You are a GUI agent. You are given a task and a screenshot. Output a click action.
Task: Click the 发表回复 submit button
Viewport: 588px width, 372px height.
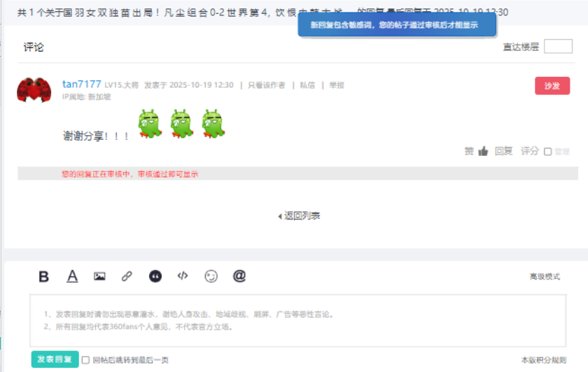click(55, 359)
